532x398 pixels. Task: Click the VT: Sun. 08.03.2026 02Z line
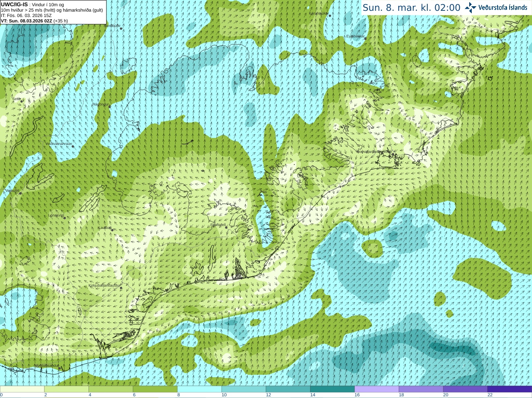[34, 21]
